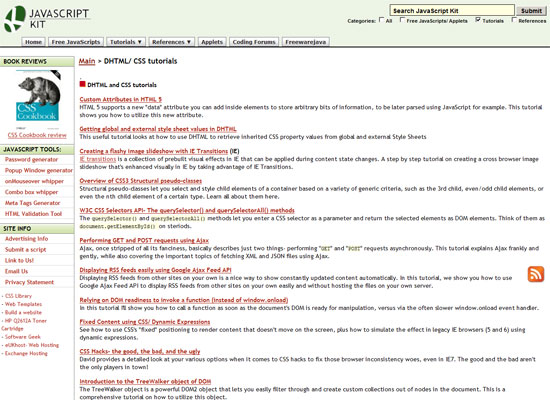Go to the Home tab

(33, 42)
